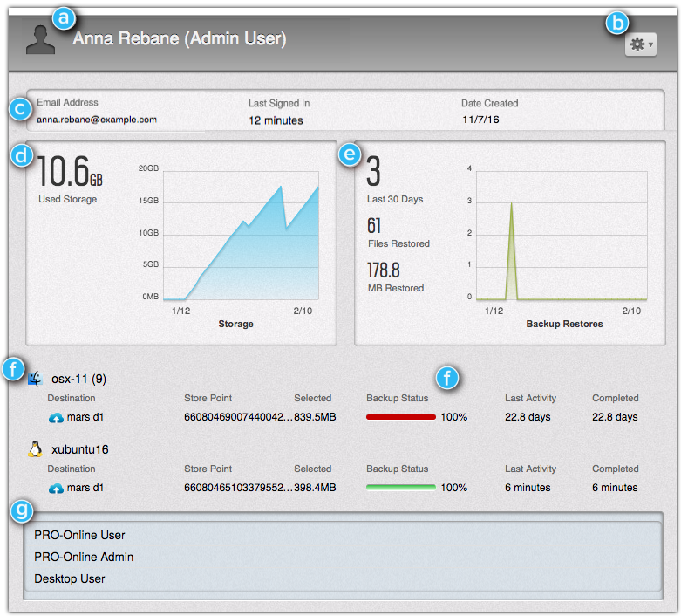This screenshot has height=616, width=681.
Task: Click the 398.4MB selected value
Action: [315, 488]
